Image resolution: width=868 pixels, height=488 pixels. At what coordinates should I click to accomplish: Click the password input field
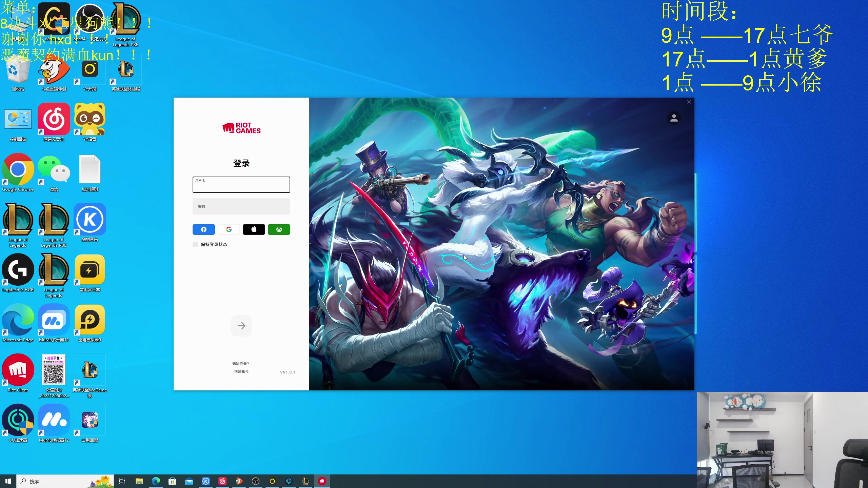(x=241, y=206)
